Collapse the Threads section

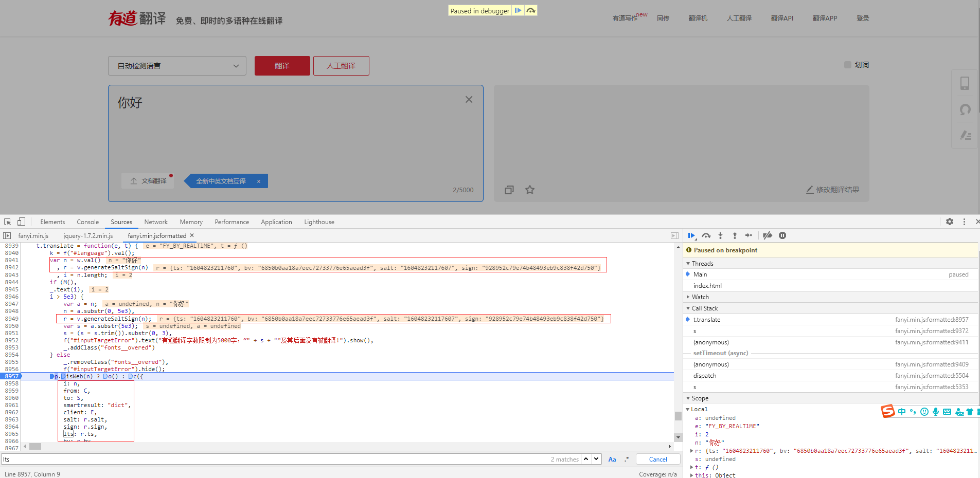[x=688, y=263]
